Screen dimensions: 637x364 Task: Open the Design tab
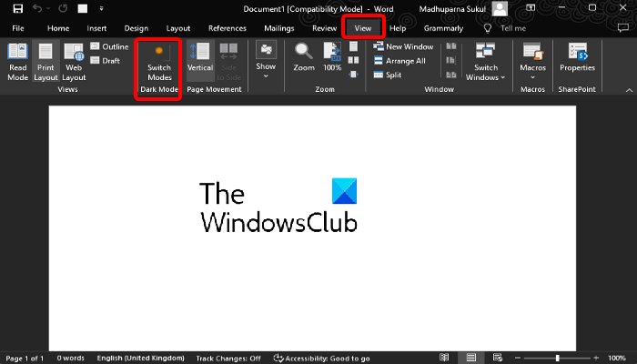[x=136, y=28]
